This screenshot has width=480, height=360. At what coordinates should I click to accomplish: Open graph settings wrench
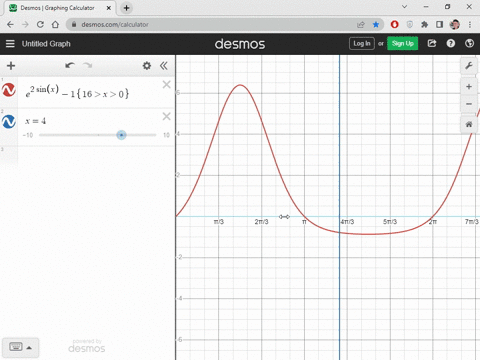[469, 66]
